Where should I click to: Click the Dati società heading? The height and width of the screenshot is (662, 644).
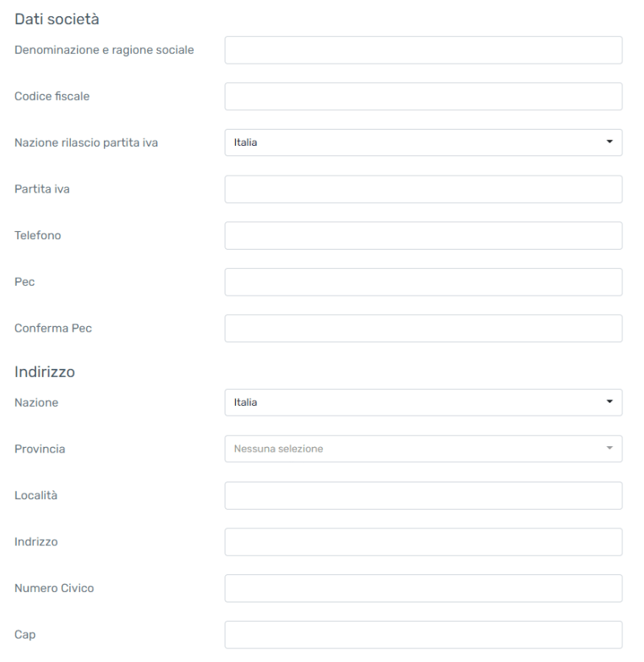[57, 19]
